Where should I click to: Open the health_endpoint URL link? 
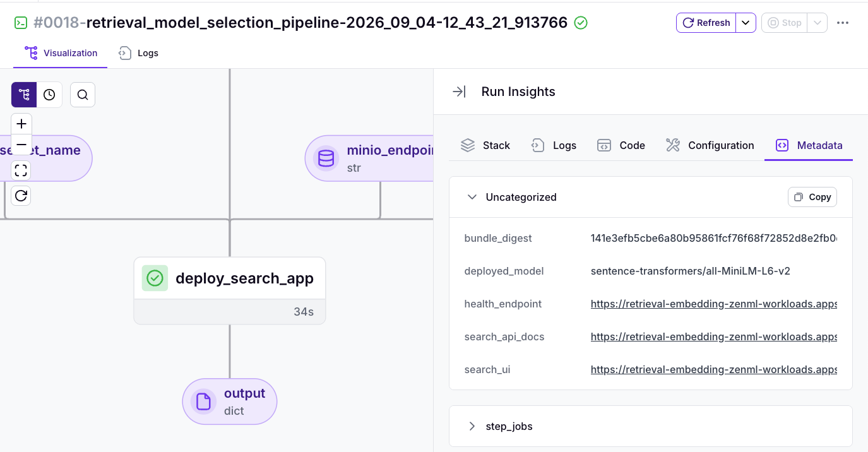(714, 304)
